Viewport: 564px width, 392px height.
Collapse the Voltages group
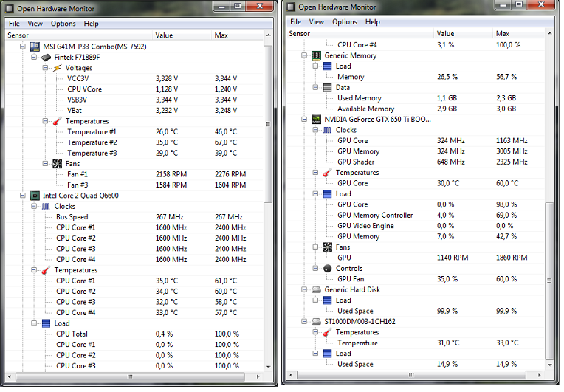coord(45,68)
